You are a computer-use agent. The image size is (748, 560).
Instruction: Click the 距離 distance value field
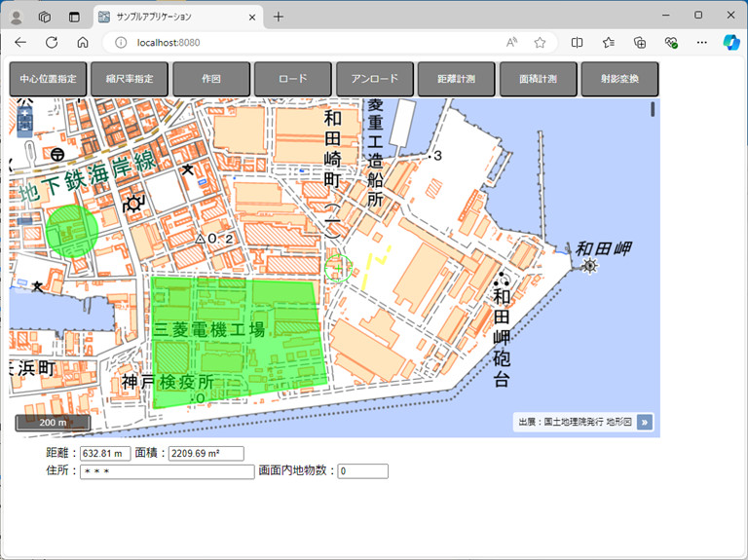105,453
